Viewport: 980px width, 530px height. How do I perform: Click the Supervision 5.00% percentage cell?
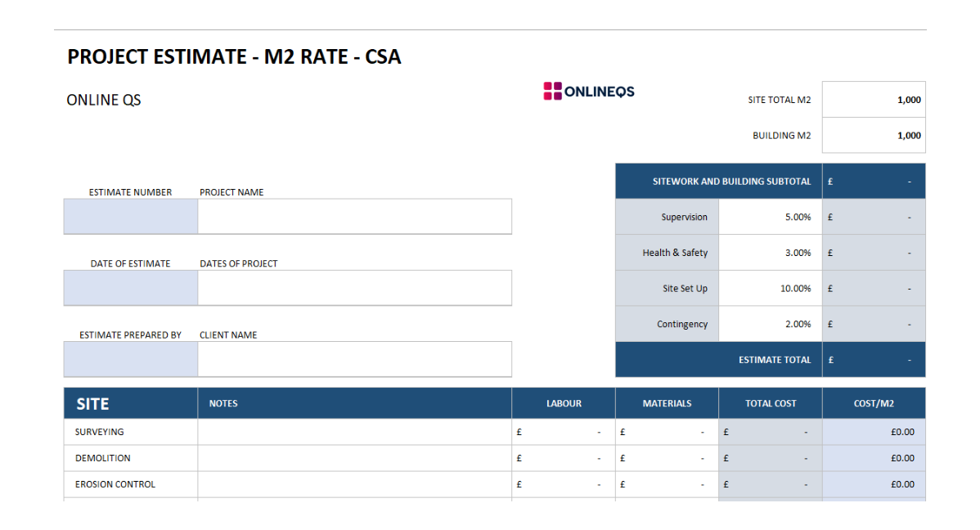click(770, 218)
